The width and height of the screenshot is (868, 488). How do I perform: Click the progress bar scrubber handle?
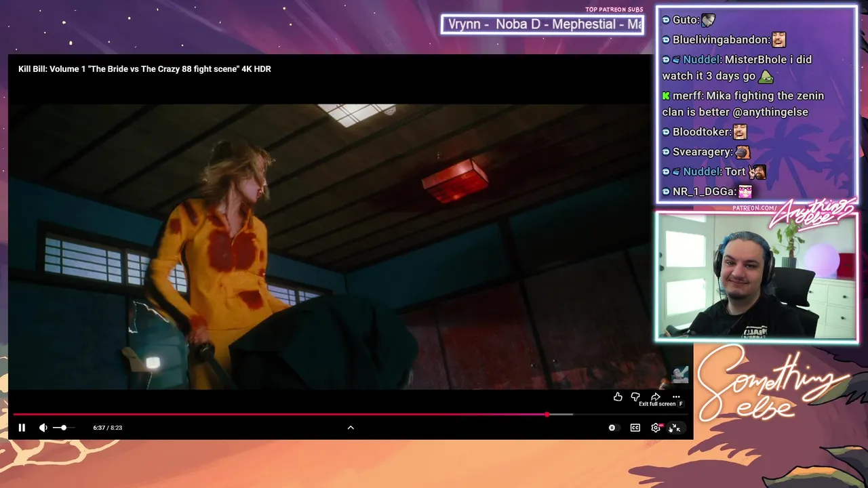coord(547,414)
